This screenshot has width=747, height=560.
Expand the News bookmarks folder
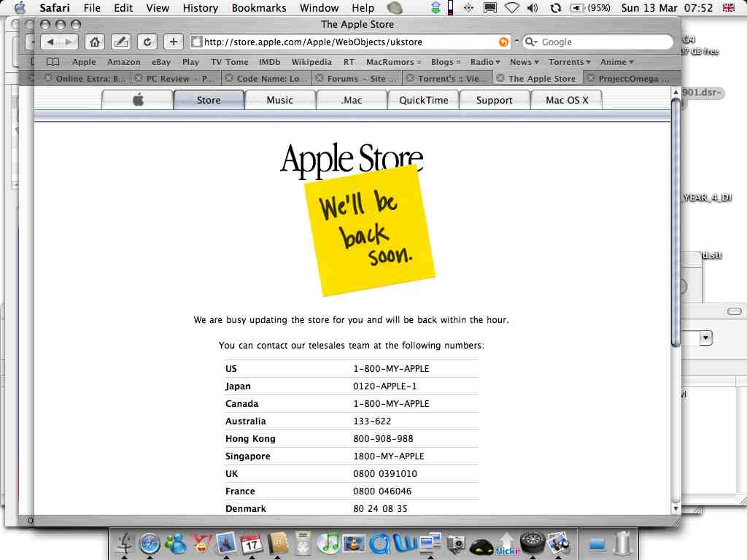tap(524, 62)
